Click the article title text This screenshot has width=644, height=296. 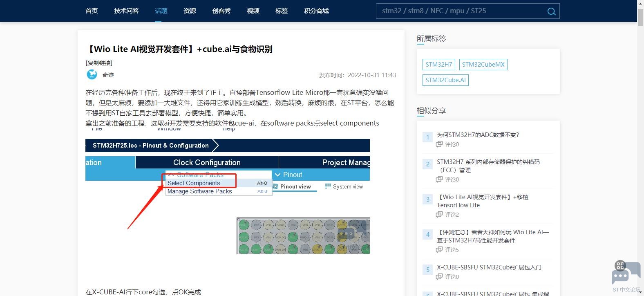coord(179,49)
